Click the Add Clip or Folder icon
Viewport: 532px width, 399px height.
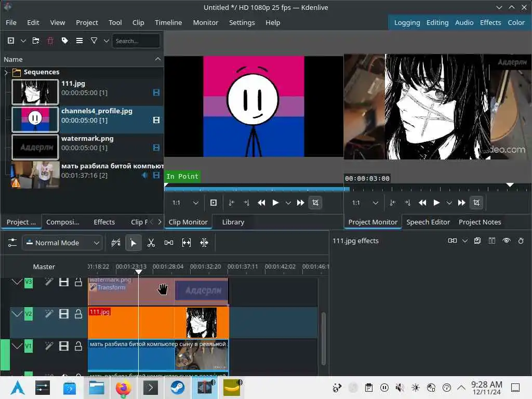pyautogui.click(x=11, y=41)
